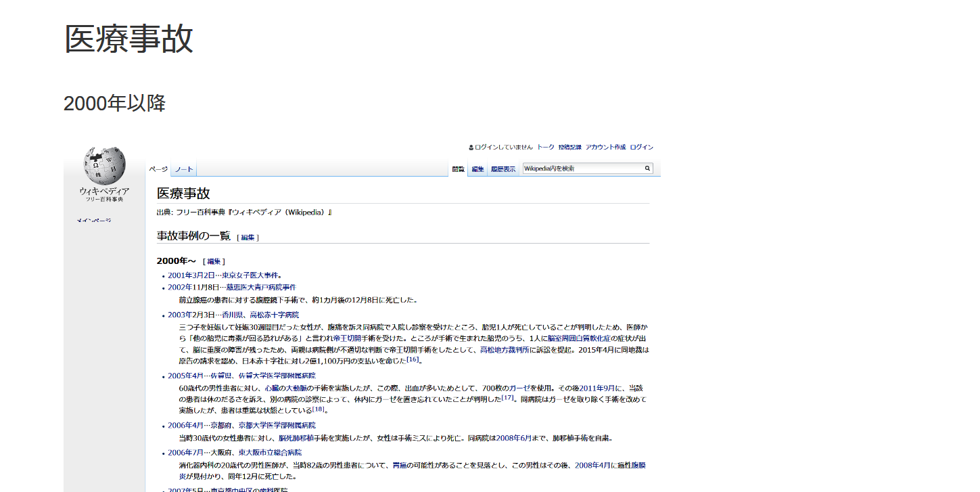Click the アカウント作成 link
This screenshot has width=980, height=492.
[605, 147]
